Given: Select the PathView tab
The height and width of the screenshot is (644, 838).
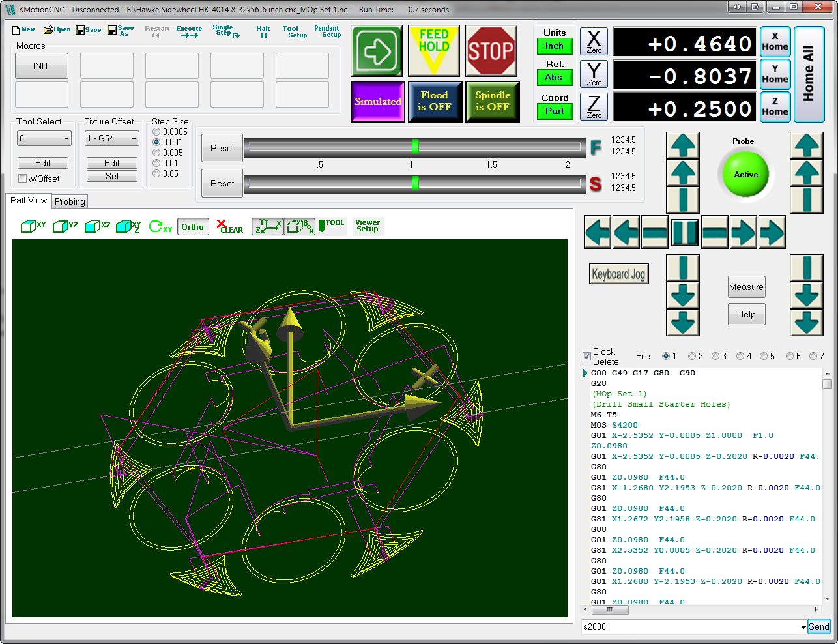Looking at the screenshot, I should coord(29,200).
